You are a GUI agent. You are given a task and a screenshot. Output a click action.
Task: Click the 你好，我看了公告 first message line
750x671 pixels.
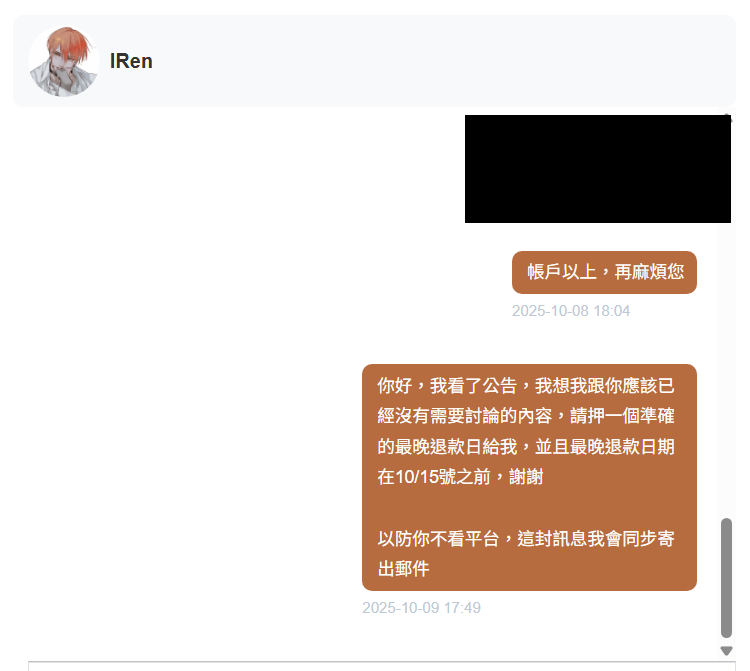tap(526, 385)
